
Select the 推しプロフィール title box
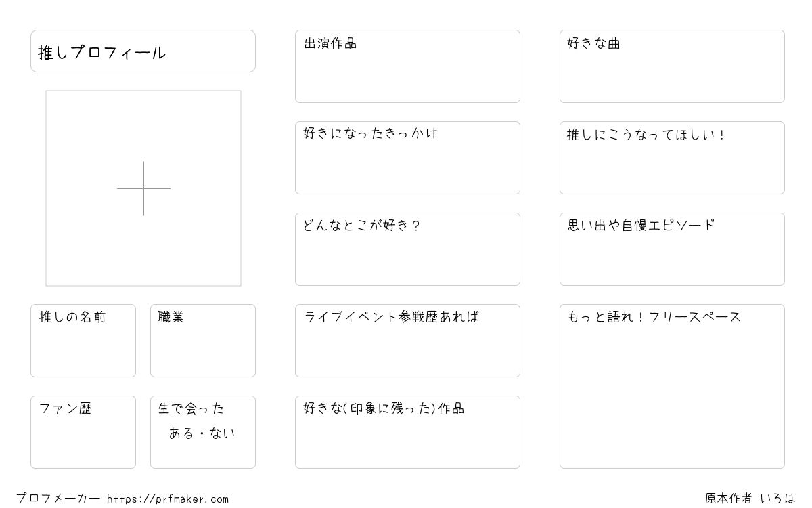[143, 51]
